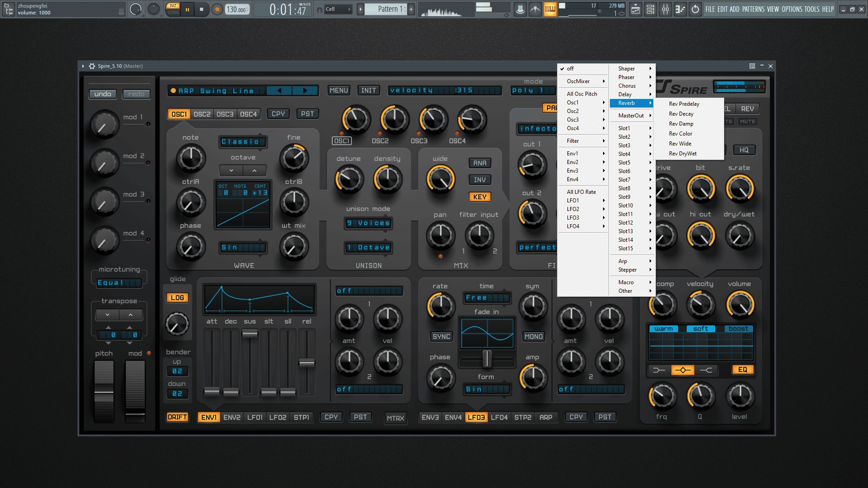
Task: Switch PAT/SONG mode toggle
Action: pyautogui.click(x=173, y=9)
